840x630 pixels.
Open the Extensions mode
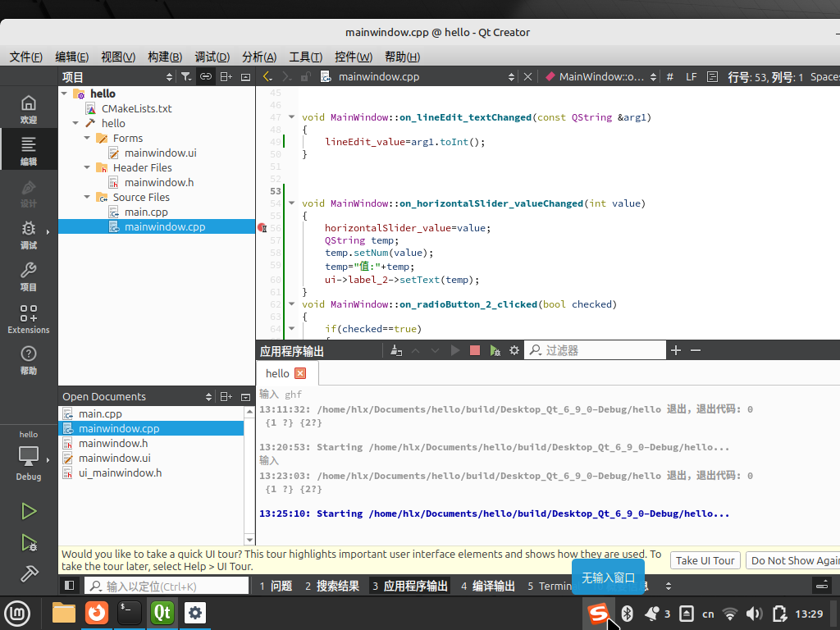click(29, 318)
